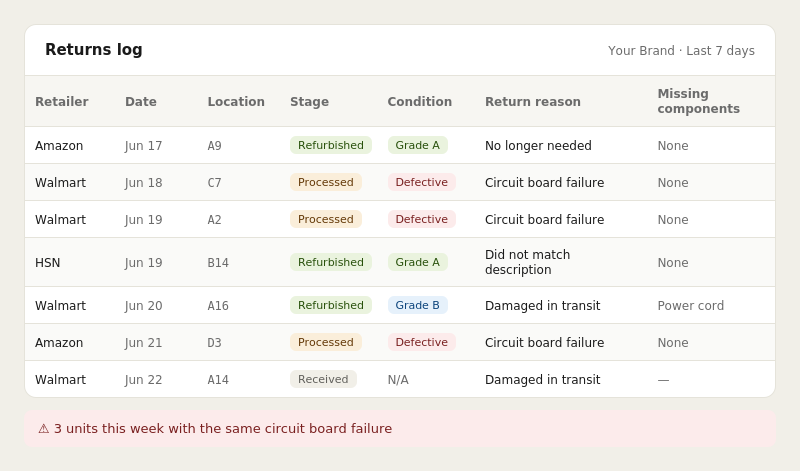Click the Amazon cell in the Jun 21 row
Viewport: 800px width, 471px height.
pos(59,342)
